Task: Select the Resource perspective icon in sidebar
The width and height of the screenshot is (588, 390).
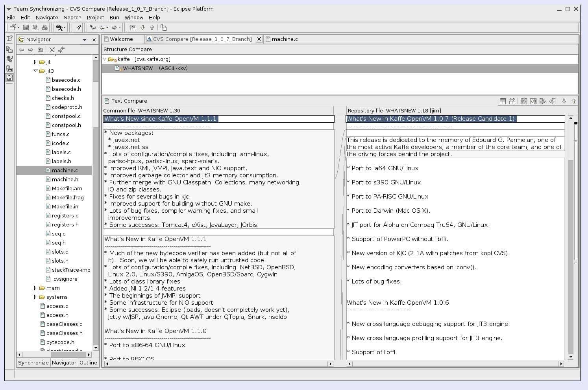Action: coord(10,50)
